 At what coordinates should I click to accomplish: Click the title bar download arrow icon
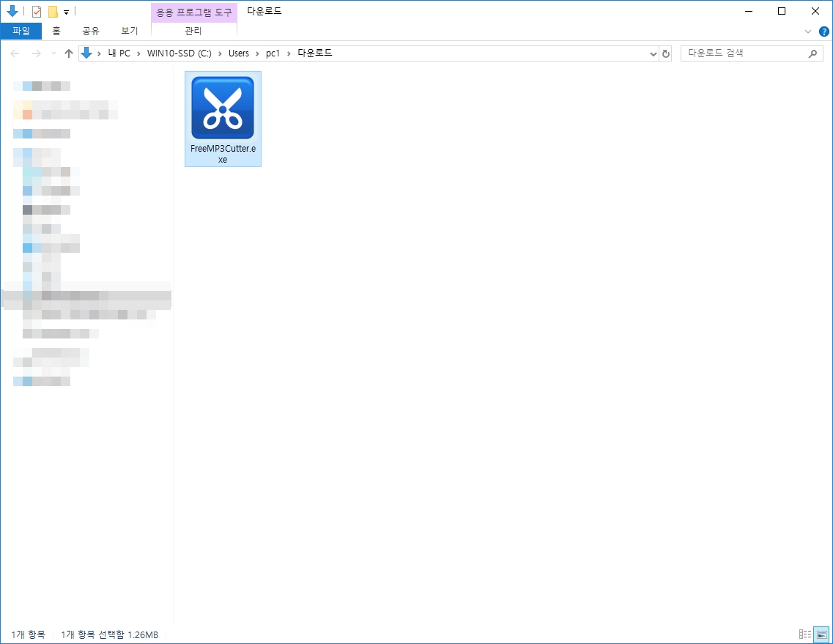click(12, 11)
